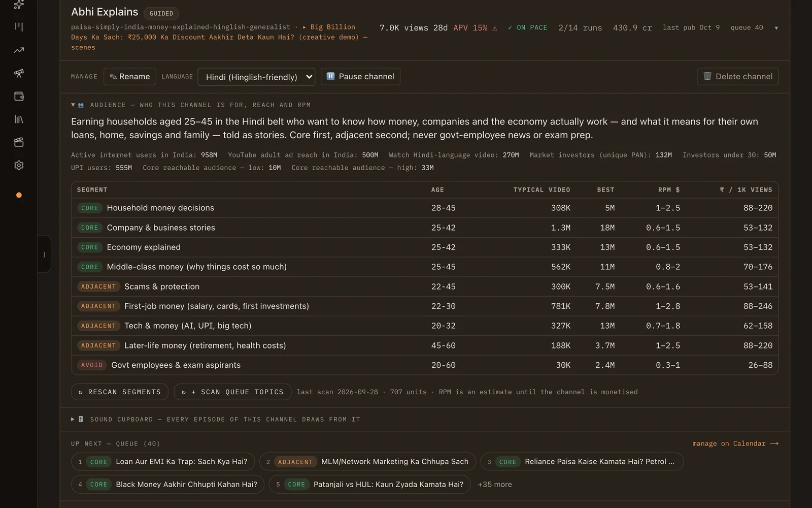Screen dimensions: 812x508
Task: Click the Govt employees & exam aspirants row
Action: click(425, 365)
